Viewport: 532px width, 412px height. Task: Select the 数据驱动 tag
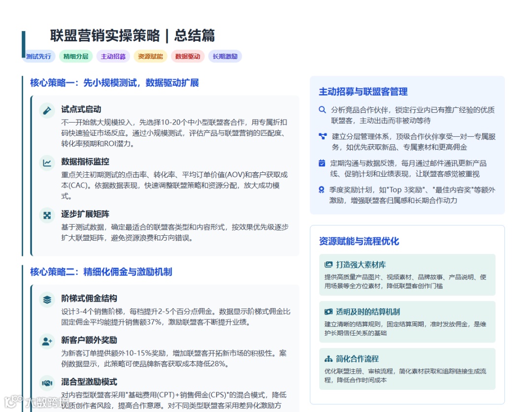(188, 56)
